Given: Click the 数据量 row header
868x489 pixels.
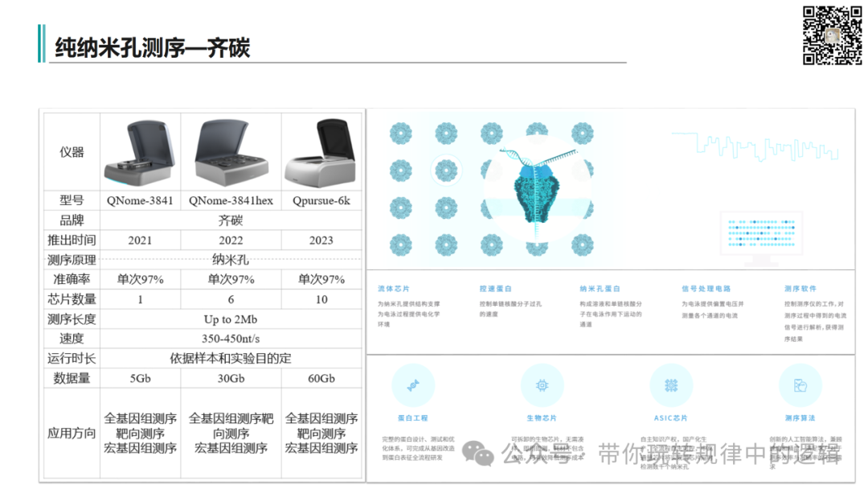Looking at the screenshot, I should [72, 379].
